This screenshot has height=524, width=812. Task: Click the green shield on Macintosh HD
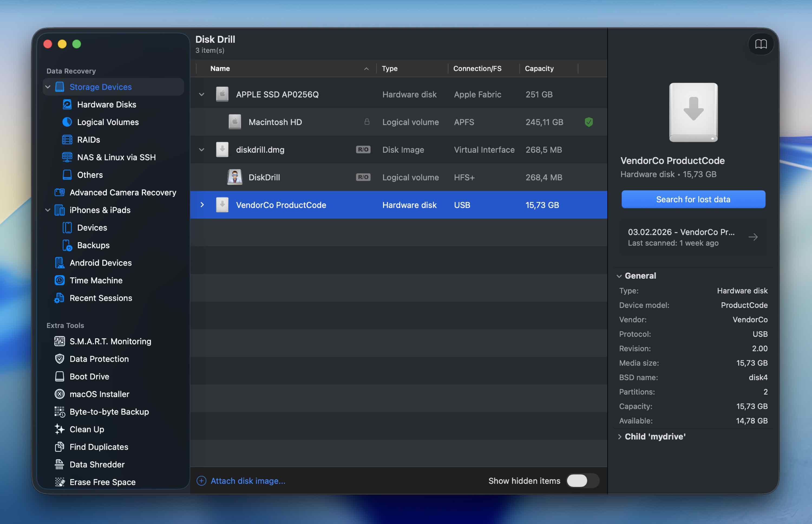coord(589,122)
